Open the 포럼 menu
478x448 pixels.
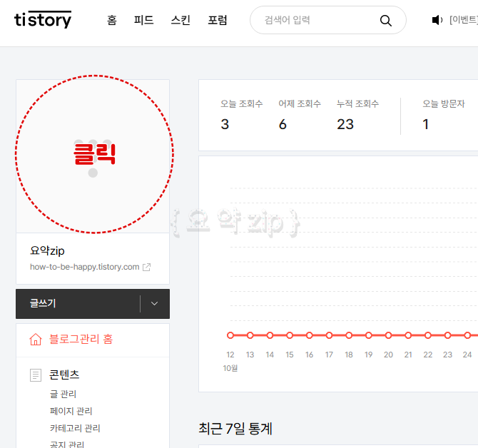(x=218, y=20)
